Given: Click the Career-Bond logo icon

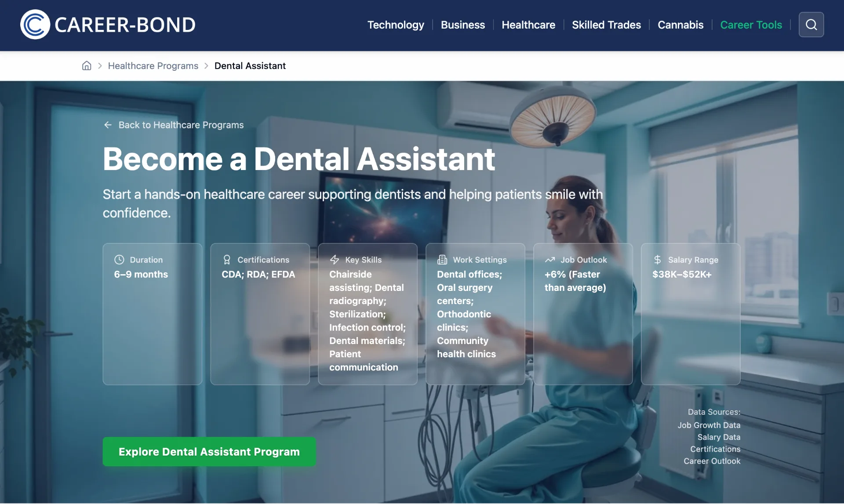Looking at the screenshot, I should coord(35,25).
